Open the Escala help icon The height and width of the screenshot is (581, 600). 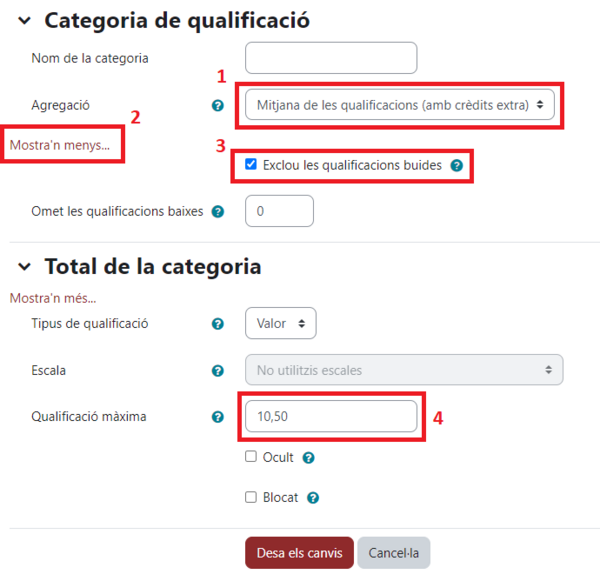218,370
